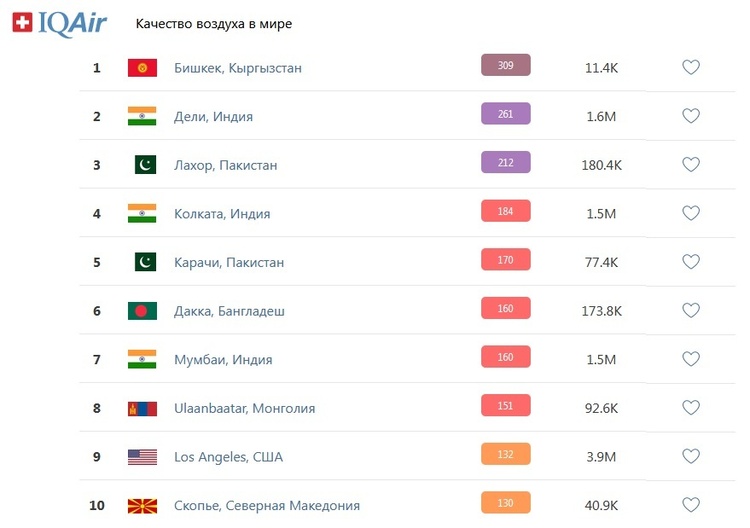The width and height of the screenshot is (750, 528).
Task: Click the orange 132 AQI badge
Action: pos(506,454)
